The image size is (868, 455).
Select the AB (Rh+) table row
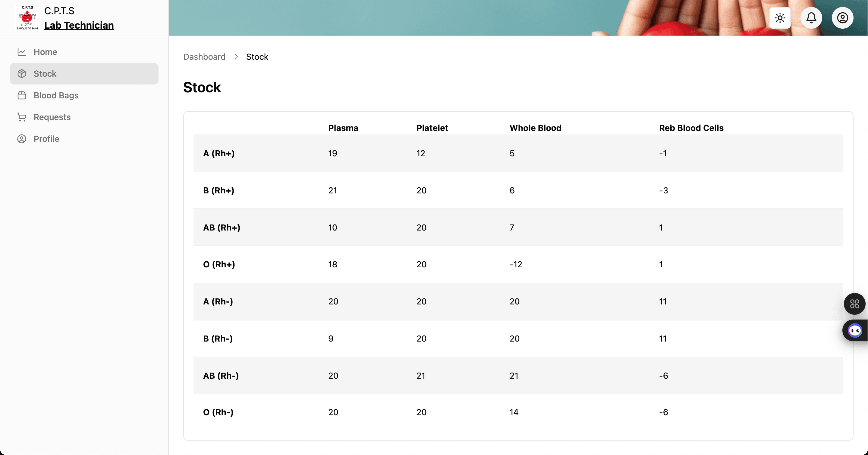518,227
